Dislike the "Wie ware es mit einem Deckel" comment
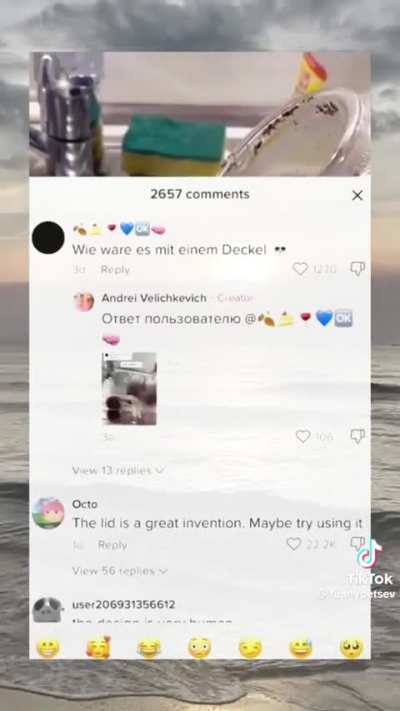 pos(358,269)
